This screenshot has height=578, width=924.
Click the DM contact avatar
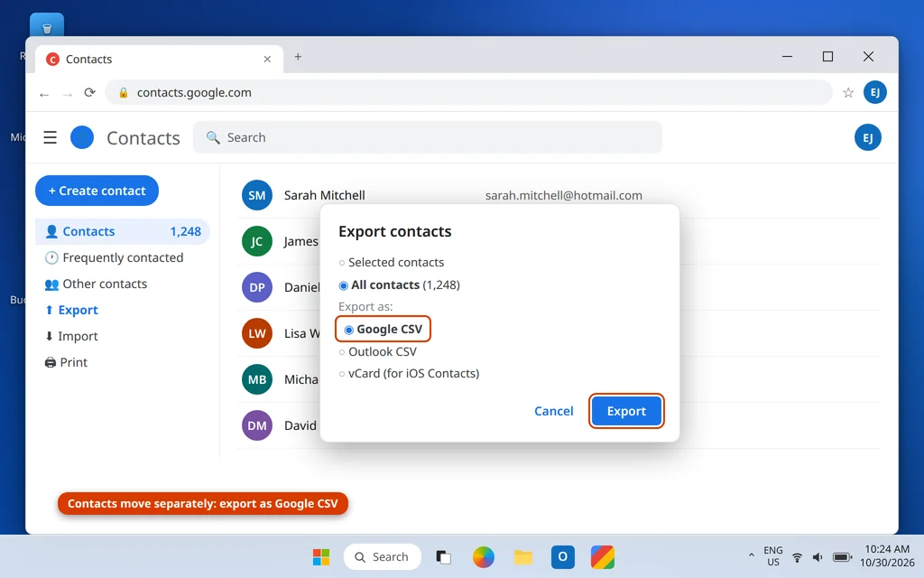point(257,425)
